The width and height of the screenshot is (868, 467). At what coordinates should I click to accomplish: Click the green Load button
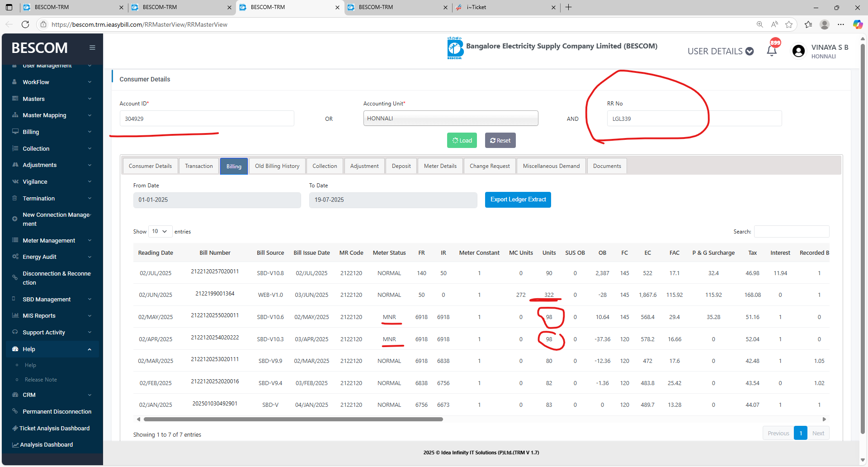pos(462,140)
